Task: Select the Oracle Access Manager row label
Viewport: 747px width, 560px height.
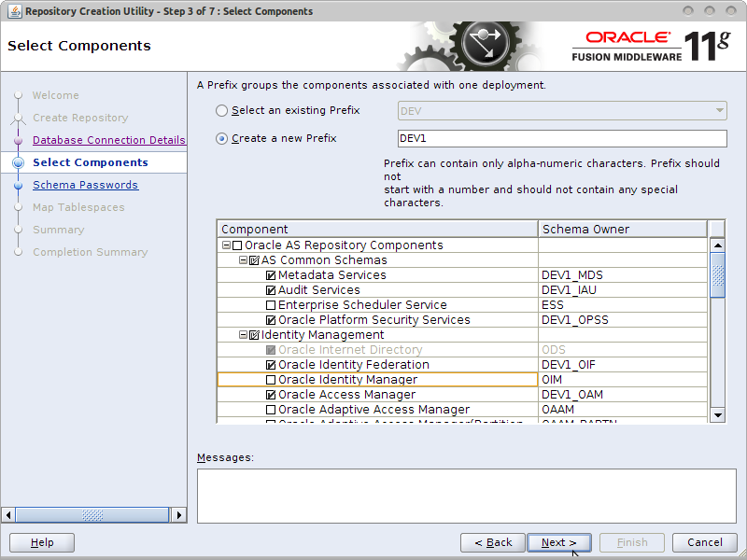Action: coord(346,395)
